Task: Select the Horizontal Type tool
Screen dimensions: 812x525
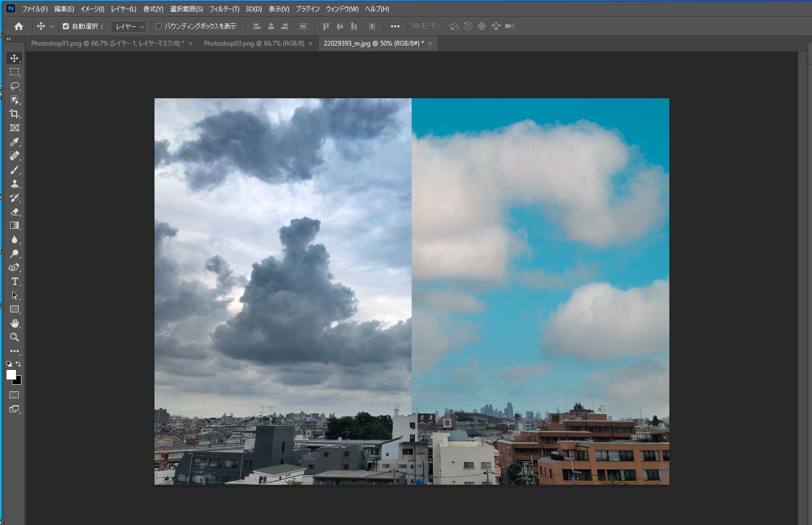Action: coord(14,281)
